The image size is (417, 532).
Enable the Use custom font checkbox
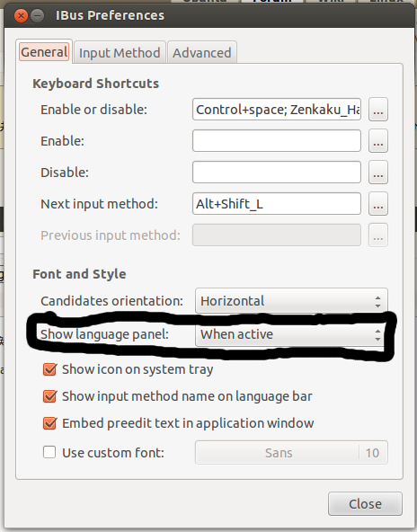point(49,452)
